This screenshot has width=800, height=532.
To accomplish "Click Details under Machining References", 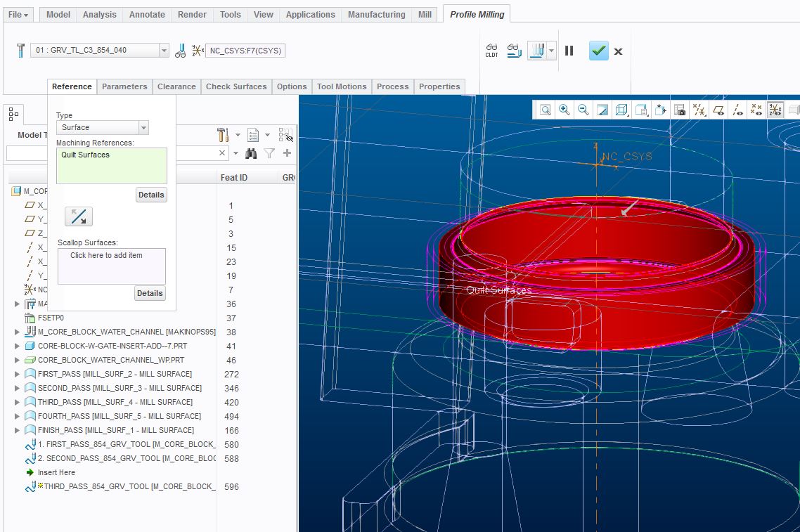I will [x=152, y=195].
